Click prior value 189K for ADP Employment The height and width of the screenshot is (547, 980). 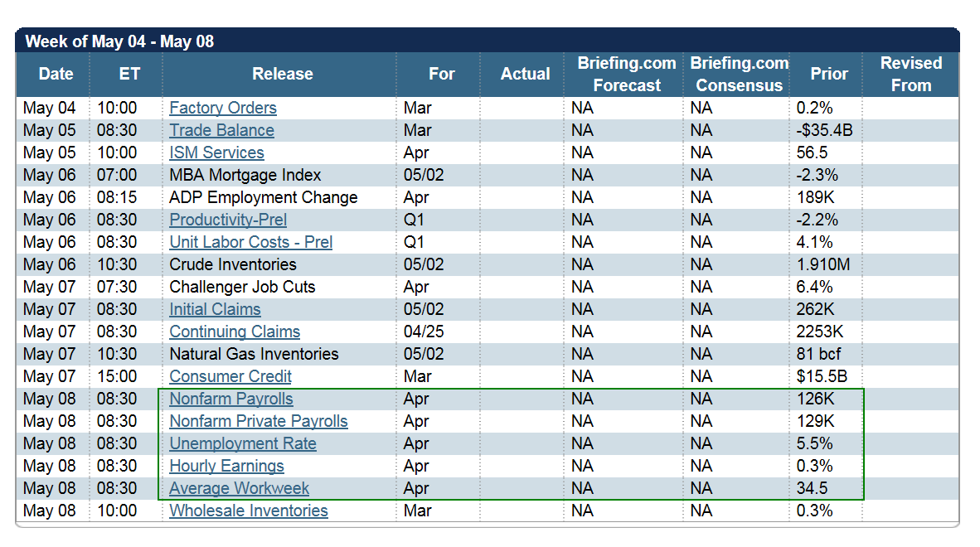pos(816,198)
